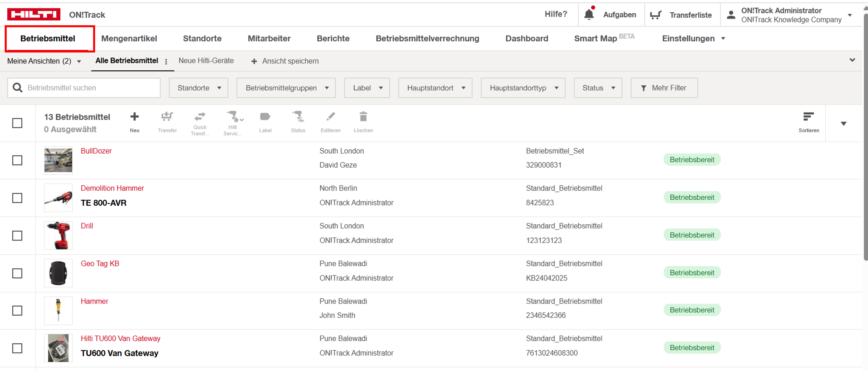Select the Neue Hilti-Geräte view
Viewport: 868px width, 371px height.
tap(206, 61)
